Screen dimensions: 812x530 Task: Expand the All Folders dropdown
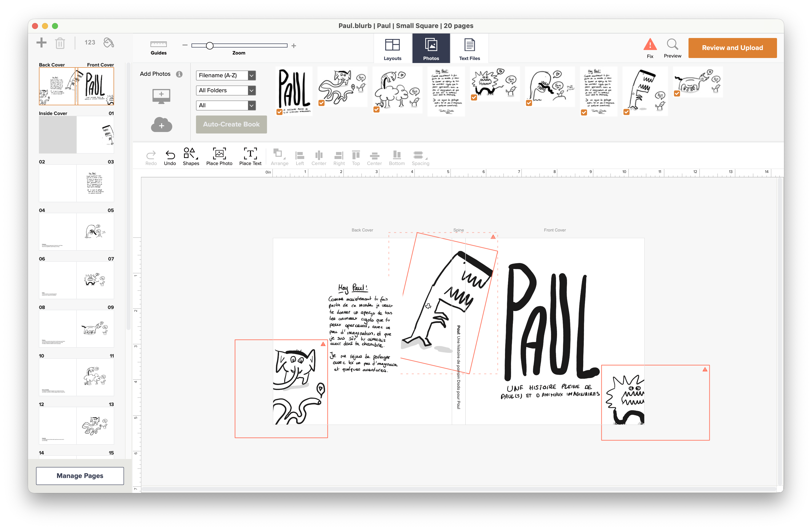pyautogui.click(x=225, y=90)
